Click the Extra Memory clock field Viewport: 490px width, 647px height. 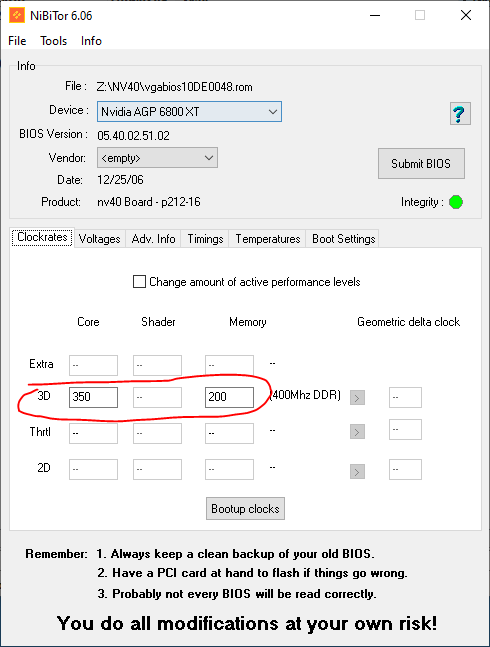[x=229, y=365]
